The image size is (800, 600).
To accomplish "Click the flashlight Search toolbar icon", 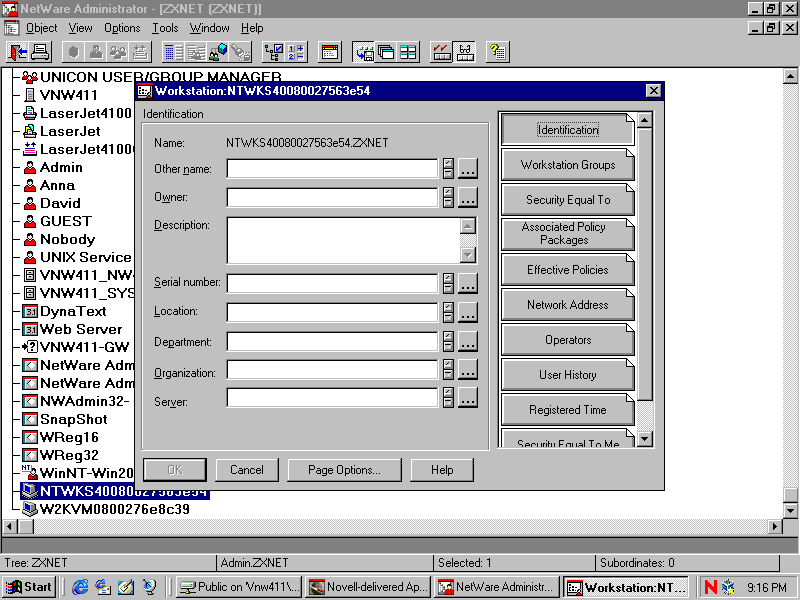I will pyautogui.click(x=241, y=52).
